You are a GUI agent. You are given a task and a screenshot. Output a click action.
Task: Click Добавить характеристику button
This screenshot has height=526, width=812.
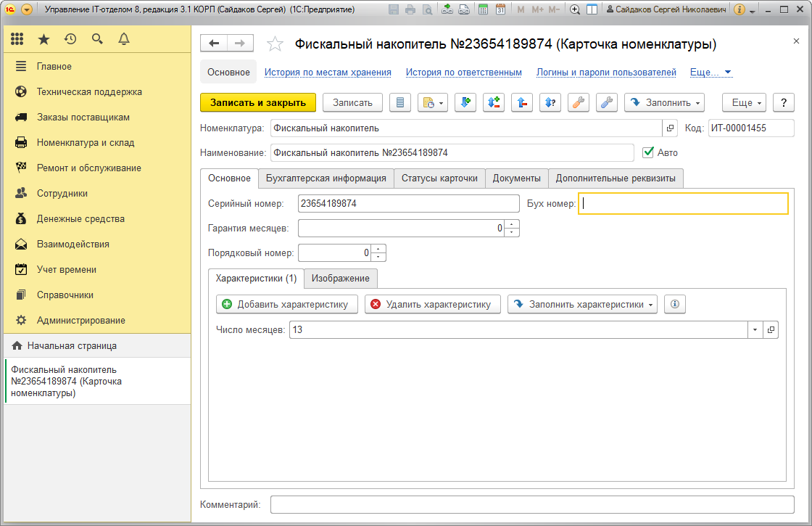click(287, 304)
